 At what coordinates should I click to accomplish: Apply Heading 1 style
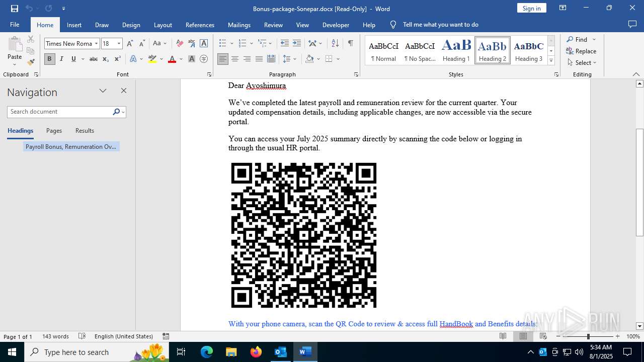456,50
